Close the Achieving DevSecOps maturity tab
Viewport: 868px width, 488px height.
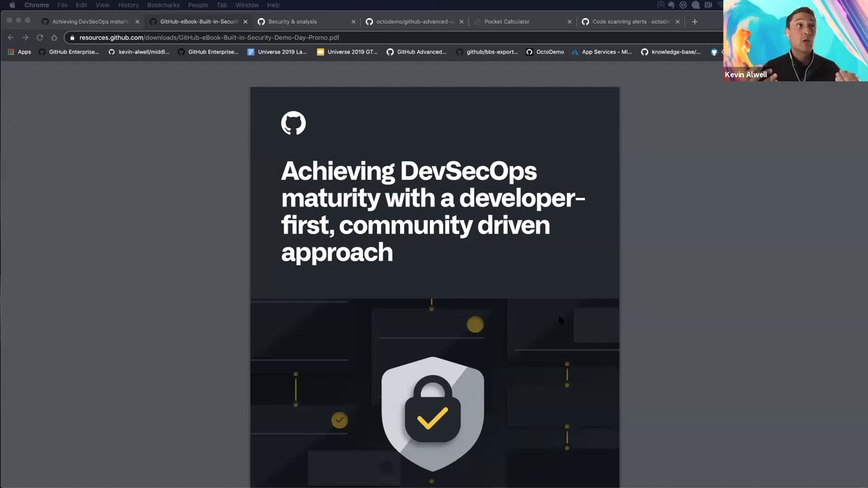click(137, 22)
